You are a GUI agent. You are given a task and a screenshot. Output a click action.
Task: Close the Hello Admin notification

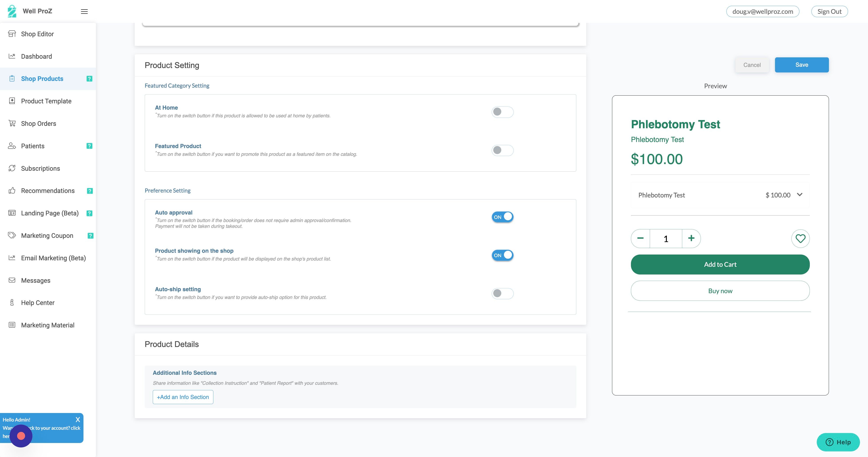(78, 420)
